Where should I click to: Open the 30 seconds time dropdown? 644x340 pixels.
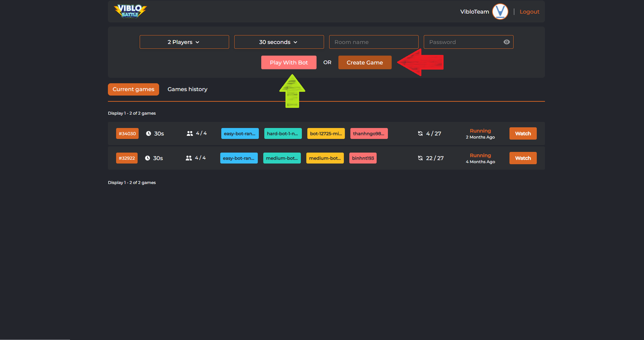[279, 42]
